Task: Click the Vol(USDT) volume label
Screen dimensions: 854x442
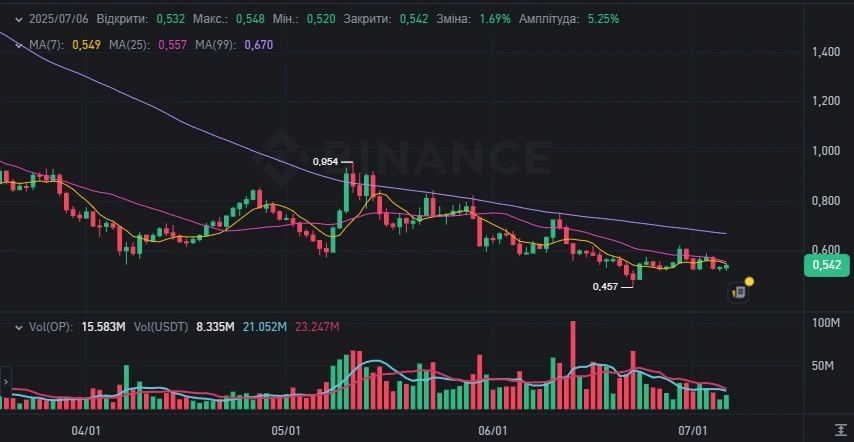Action: [x=161, y=327]
